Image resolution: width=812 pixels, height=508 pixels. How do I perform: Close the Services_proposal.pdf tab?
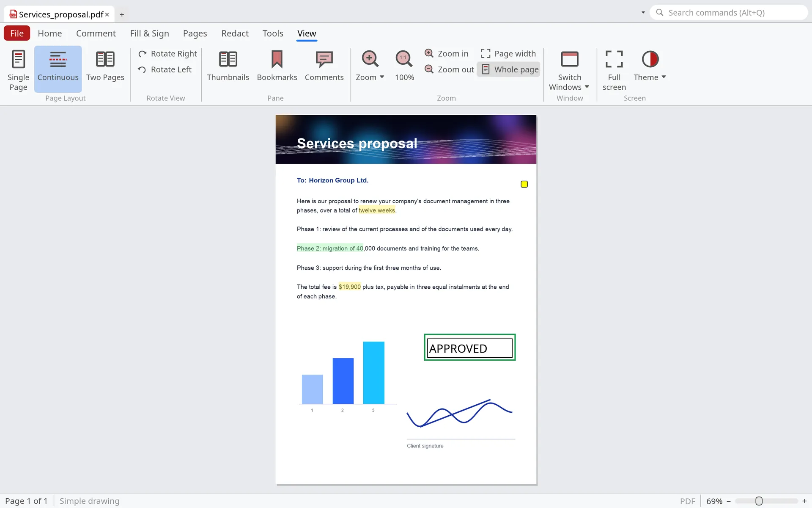pos(107,15)
